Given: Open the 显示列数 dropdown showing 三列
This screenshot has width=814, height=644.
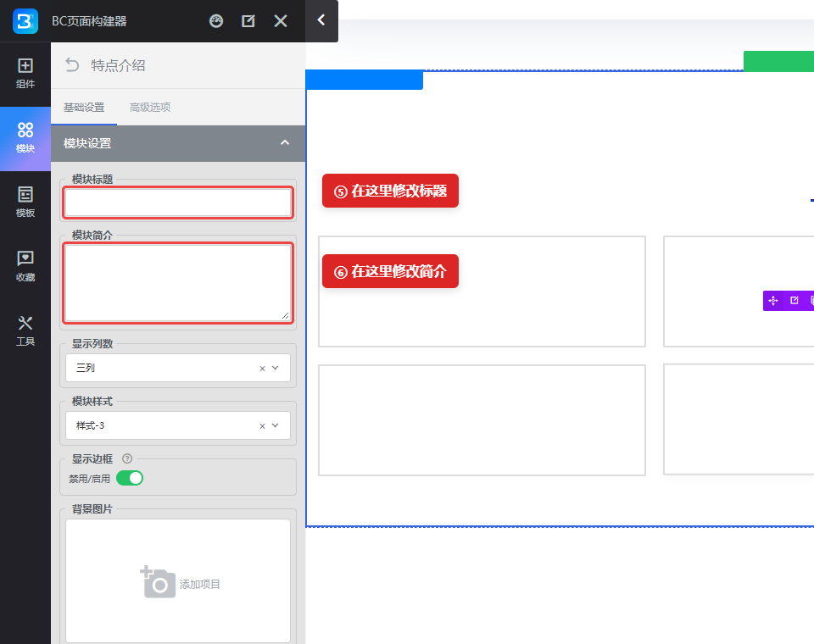Looking at the screenshot, I should 178,368.
